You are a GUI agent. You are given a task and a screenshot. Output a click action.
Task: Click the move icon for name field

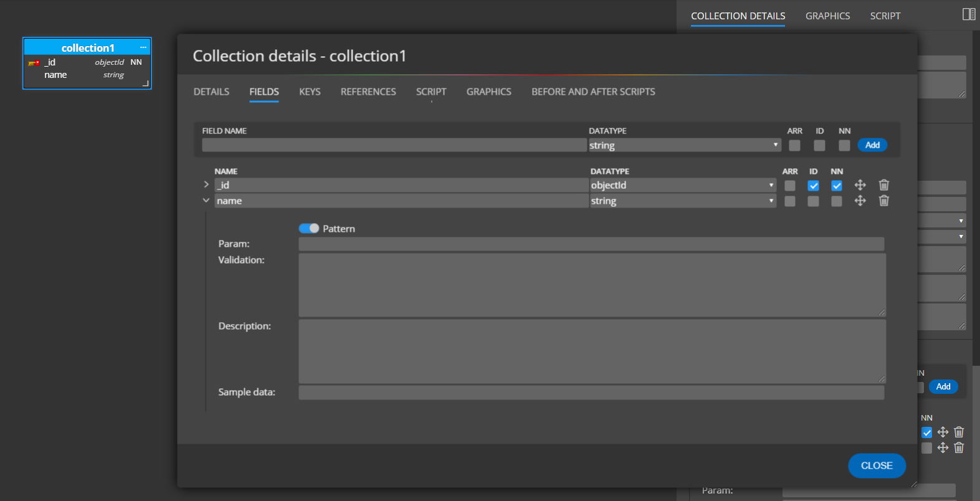click(x=860, y=201)
